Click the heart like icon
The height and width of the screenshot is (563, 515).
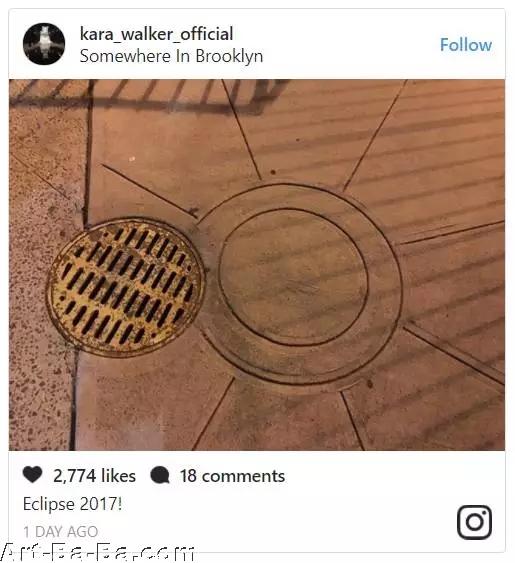(32, 475)
